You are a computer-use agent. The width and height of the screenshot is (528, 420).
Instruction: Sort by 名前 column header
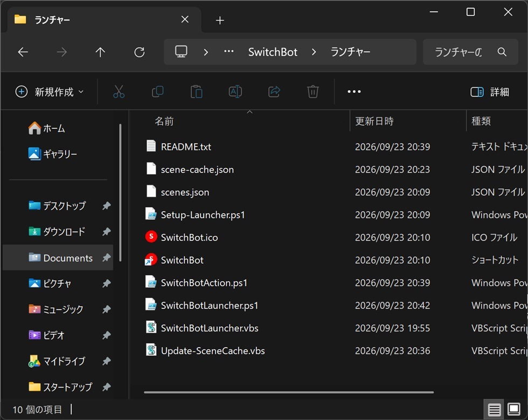click(164, 121)
